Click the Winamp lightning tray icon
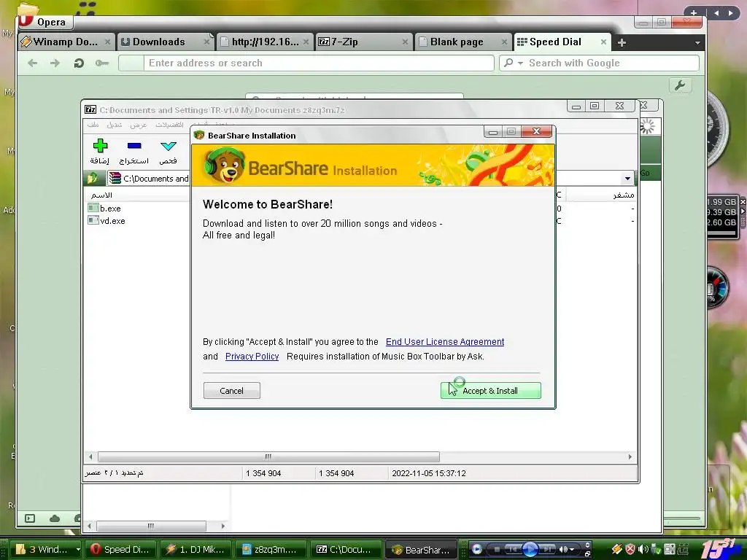Screen dimensions: 747x560 point(616,549)
